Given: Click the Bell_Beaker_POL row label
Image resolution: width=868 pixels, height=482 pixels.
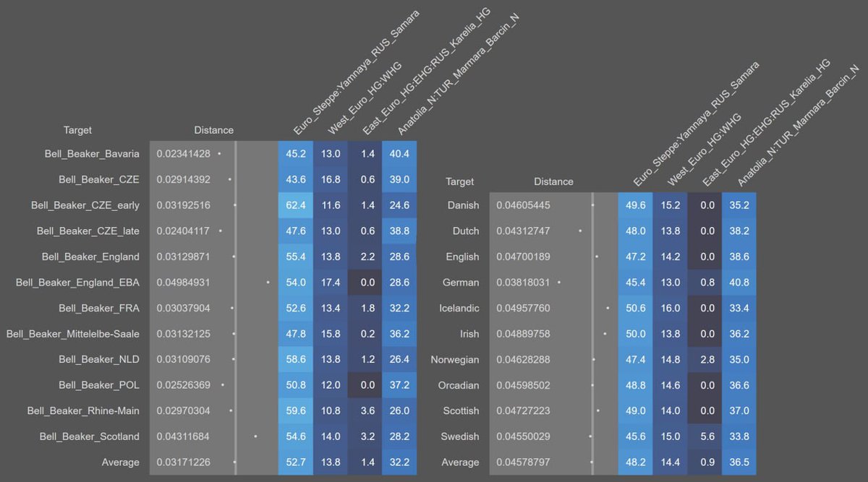Looking at the screenshot, I should (98, 385).
